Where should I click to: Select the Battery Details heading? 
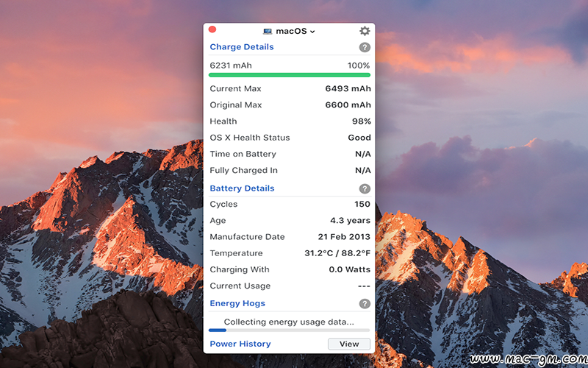click(242, 188)
